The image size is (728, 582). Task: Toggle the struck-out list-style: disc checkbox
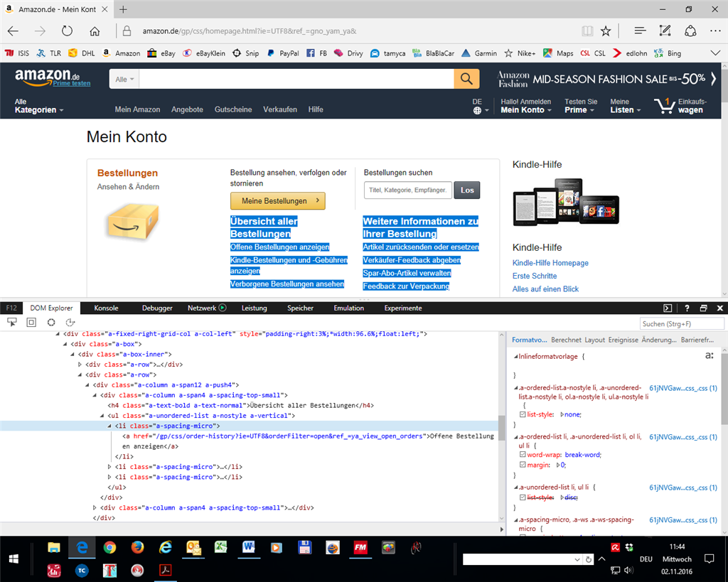[x=523, y=497]
